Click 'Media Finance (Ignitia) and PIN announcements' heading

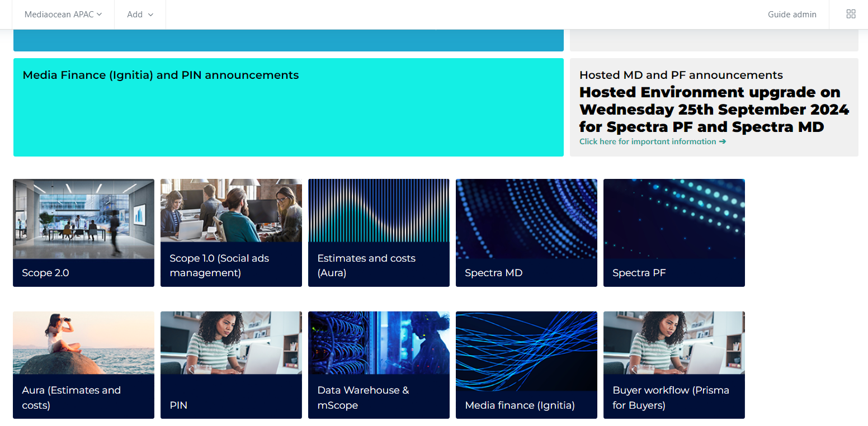[161, 75]
